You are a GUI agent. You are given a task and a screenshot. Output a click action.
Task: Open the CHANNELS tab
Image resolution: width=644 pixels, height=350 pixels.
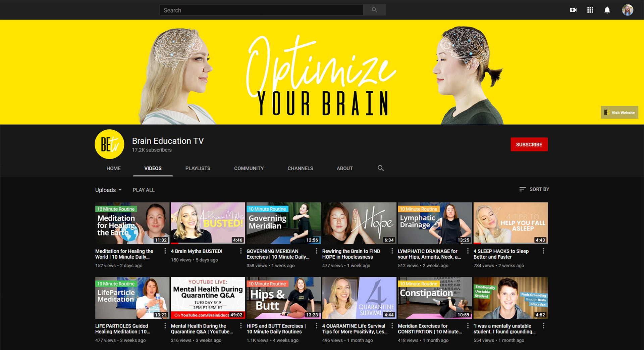300,168
